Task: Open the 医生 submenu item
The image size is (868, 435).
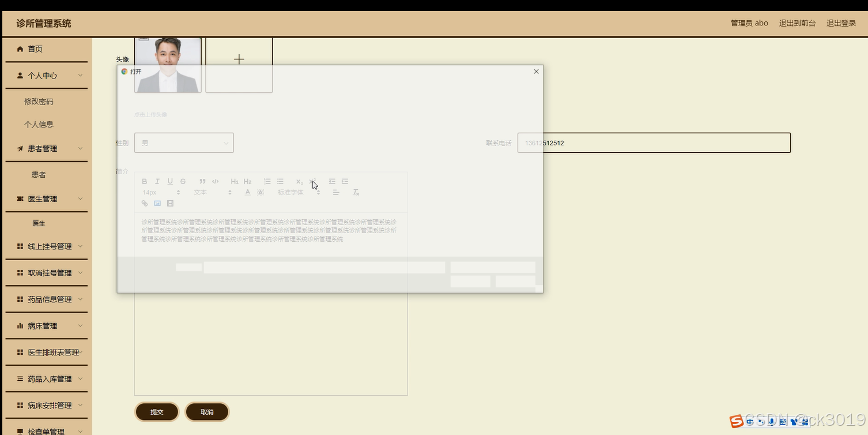Action: [x=39, y=223]
